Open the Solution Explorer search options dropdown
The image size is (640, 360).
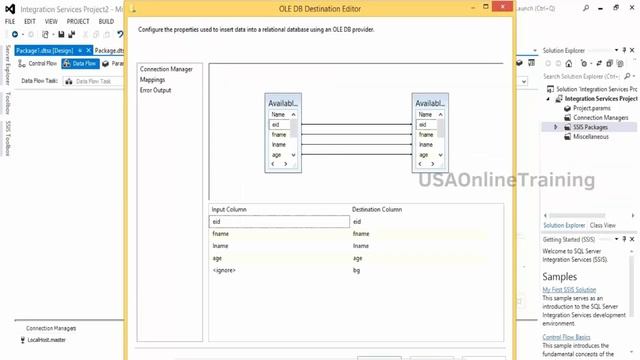634,76
